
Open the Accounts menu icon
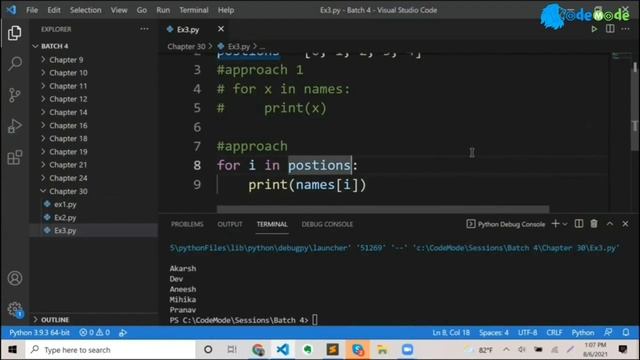(15, 278)
